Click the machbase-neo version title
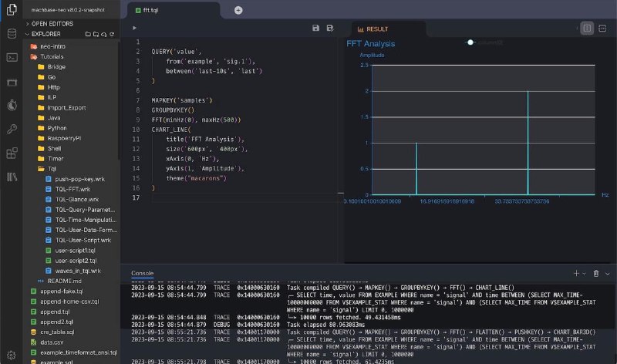This screenshot has width=617, height=364. 68,10
